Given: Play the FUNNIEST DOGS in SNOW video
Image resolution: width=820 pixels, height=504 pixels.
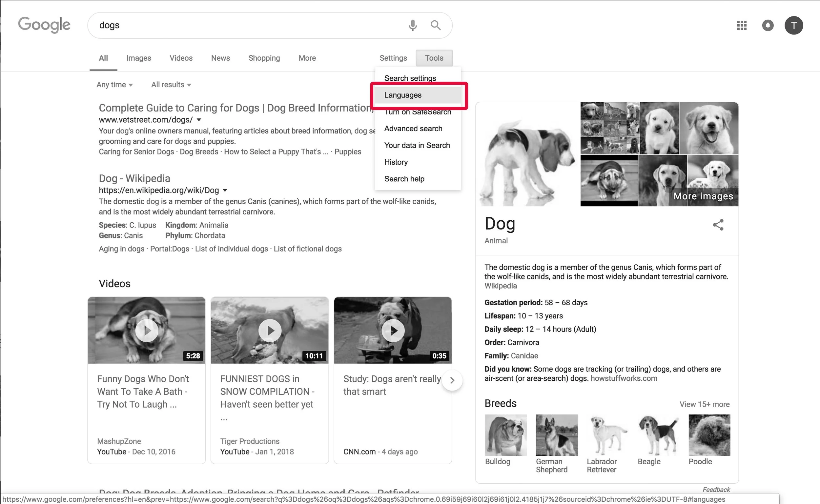Looking at the screenshot, I should pyautogui.click(x=269, y=330).
